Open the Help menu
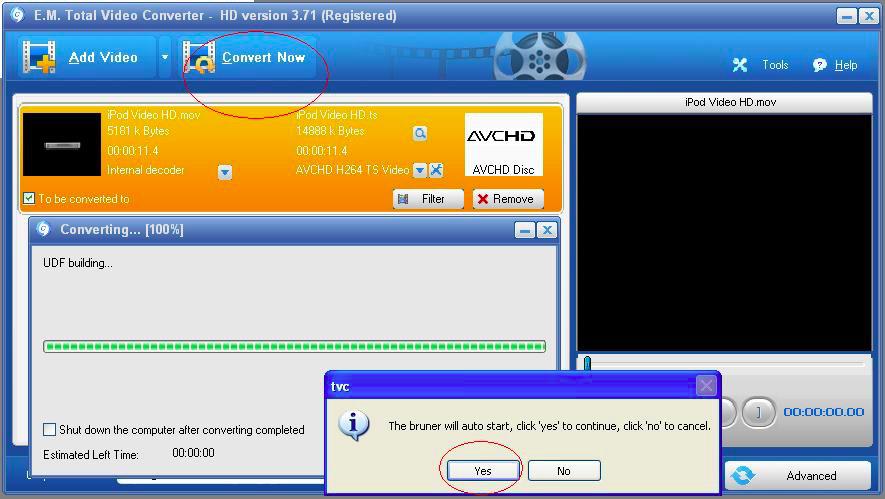 [x=845, y=65]
